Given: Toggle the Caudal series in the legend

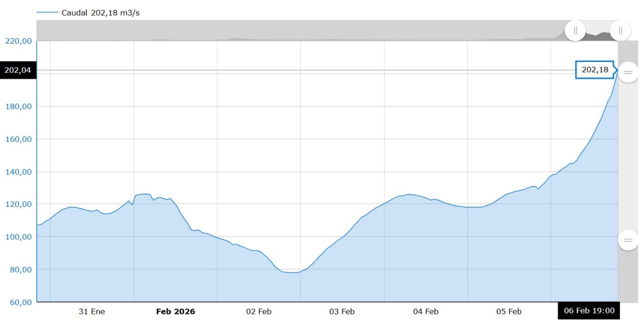Looking at the screenshot, I should 100,13.
